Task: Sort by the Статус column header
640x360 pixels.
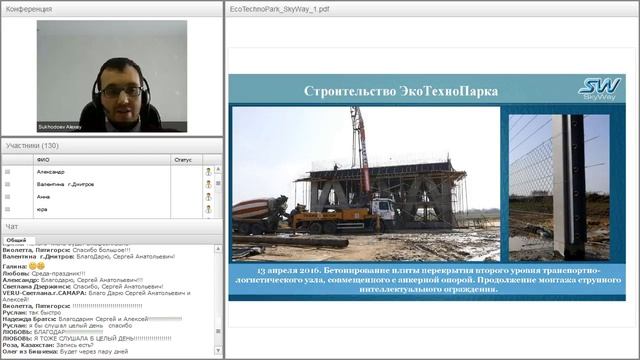Action: click(x=186, y=160)
